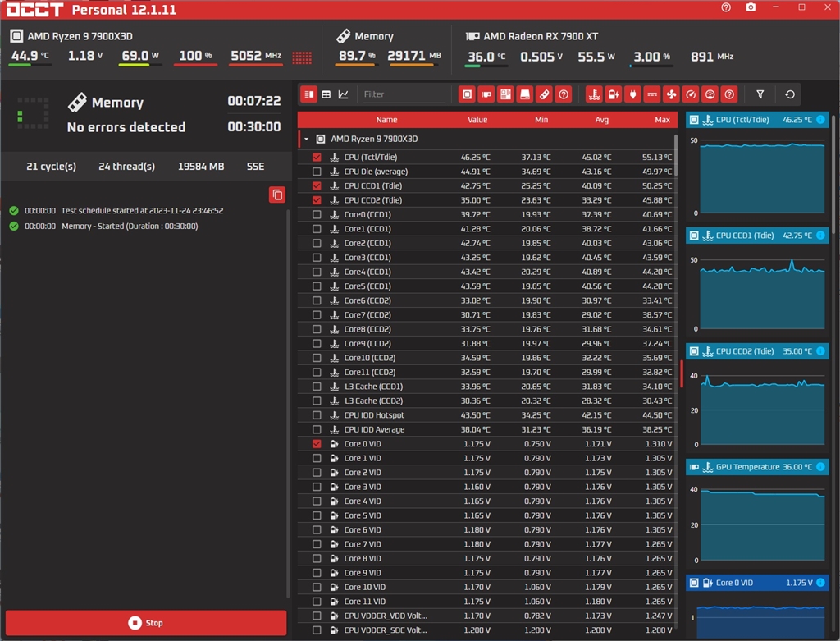
Task: Click the 'Memory - Started' log entry
Action: click(x=130, y=227)
